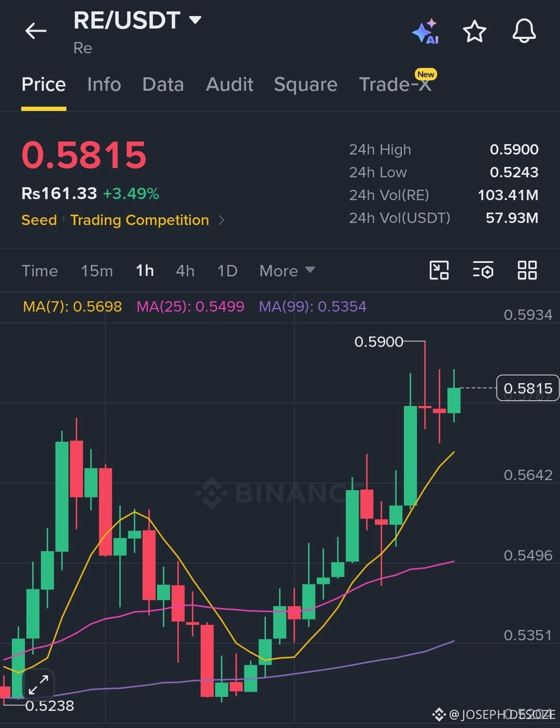Viewport: 560px width, 728px height.
Task: Tap the 0.5815 price marker on axis
Action: pos(528,388)
